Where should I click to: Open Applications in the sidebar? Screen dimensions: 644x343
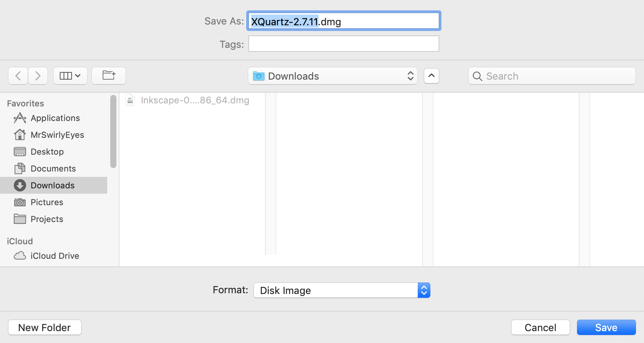[x=55, y=118]
